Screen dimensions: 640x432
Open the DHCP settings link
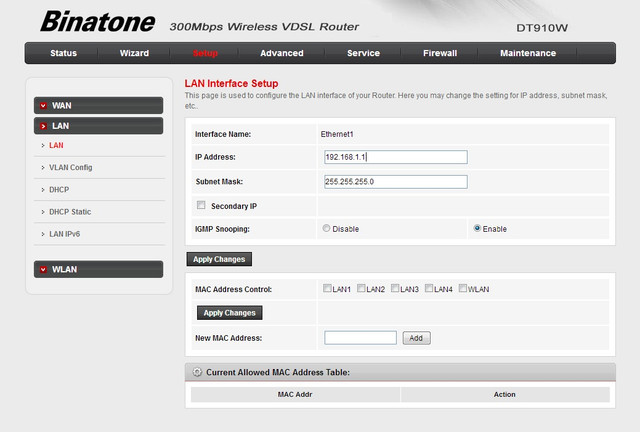pyautogui.click(x=59, y=189)
